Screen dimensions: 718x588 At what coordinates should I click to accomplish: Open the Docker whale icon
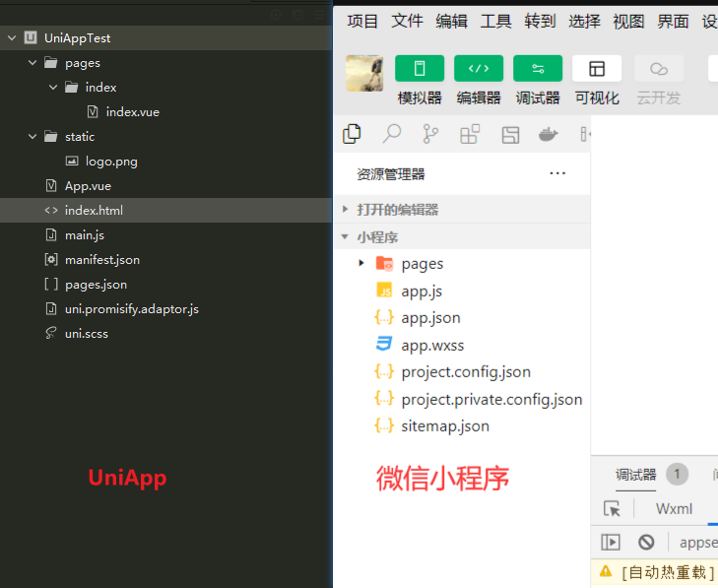(549, 135)
